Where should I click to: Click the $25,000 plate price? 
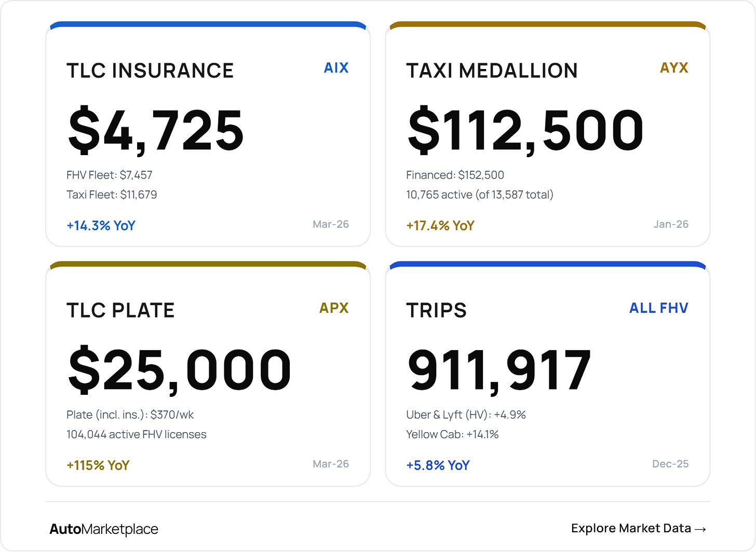coord(180,370)
